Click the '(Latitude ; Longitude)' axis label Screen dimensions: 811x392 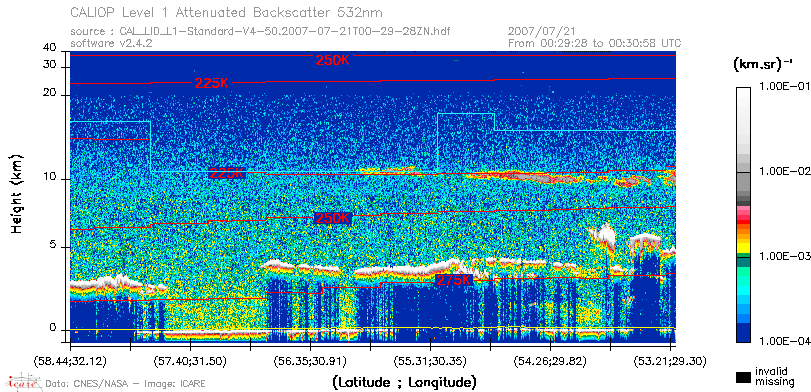[x=404, y=383]
